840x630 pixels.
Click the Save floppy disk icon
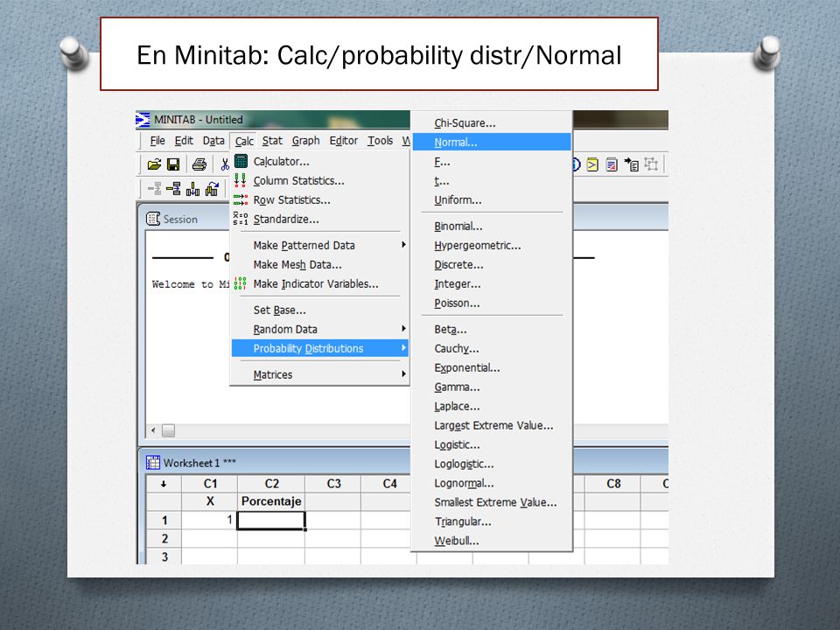point(173,164)
